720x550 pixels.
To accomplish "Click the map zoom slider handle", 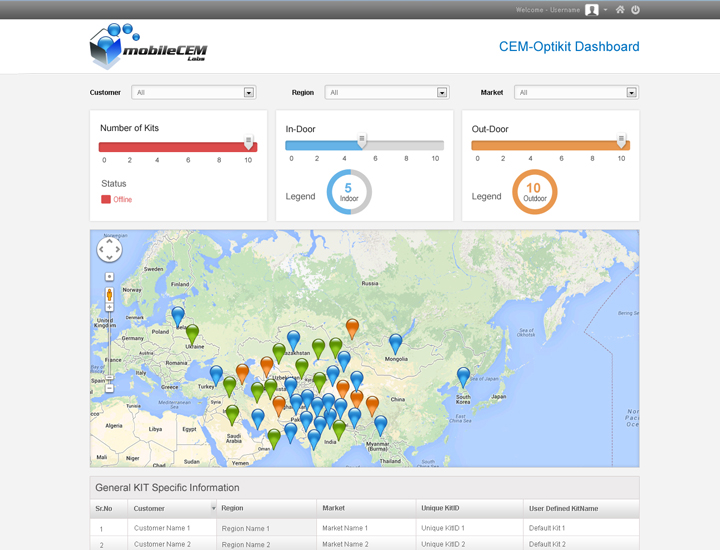I will (x=109, y=377).
